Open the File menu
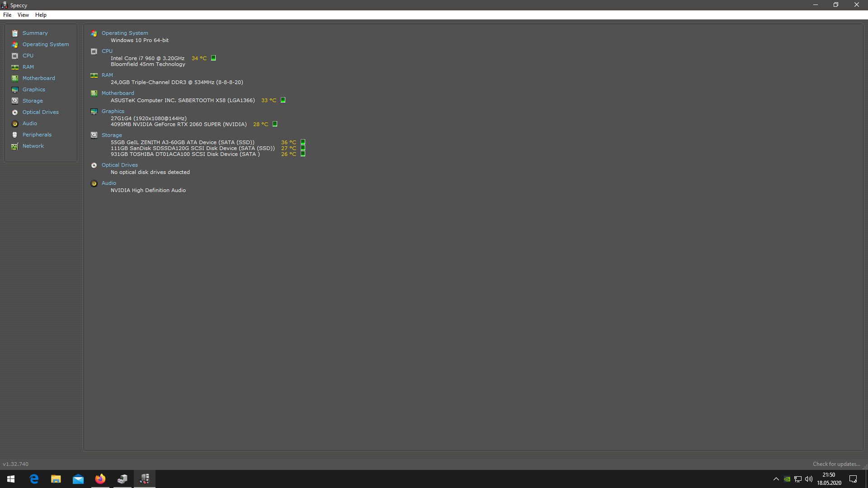Viewport: 868px width, 488px height. pos(7,15)
